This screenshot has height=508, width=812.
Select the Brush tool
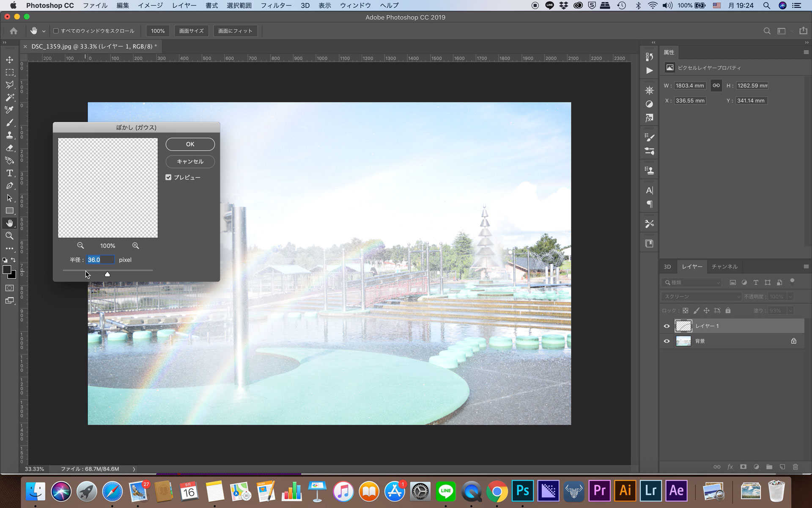pos(9,123)
